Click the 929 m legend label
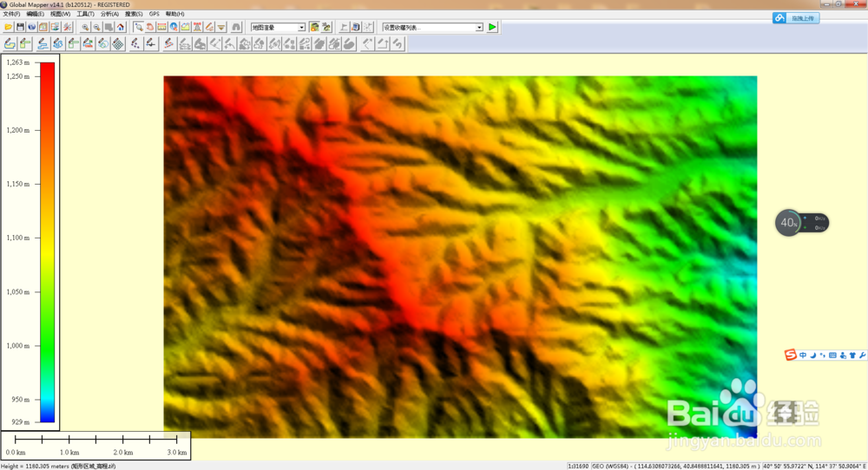 coord(21,422)
